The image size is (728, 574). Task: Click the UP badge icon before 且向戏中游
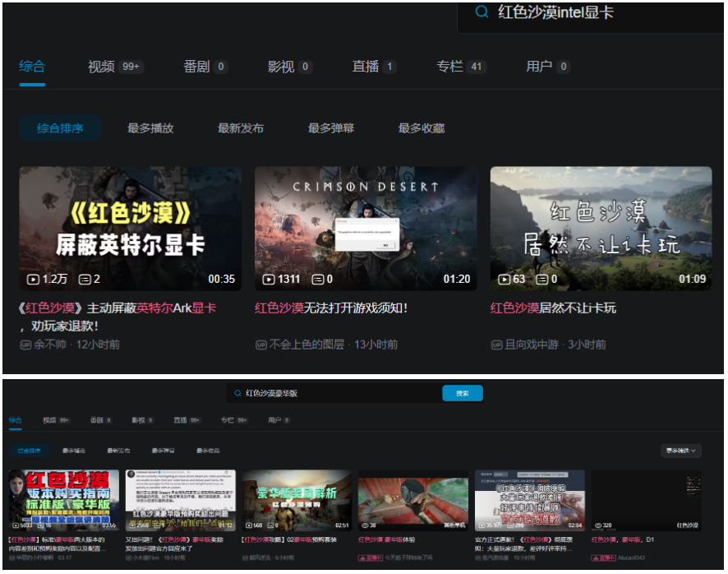pyautogui.click(x=497, y=345)
